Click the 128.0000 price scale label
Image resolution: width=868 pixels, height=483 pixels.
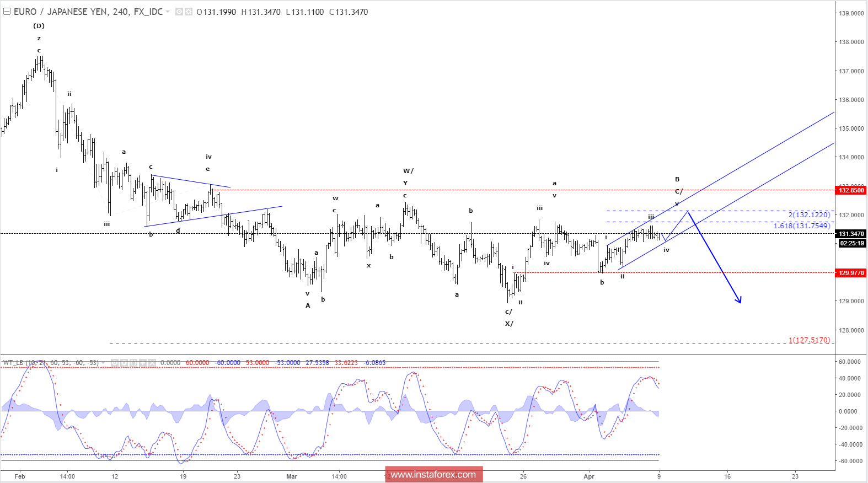pos(851,330)
